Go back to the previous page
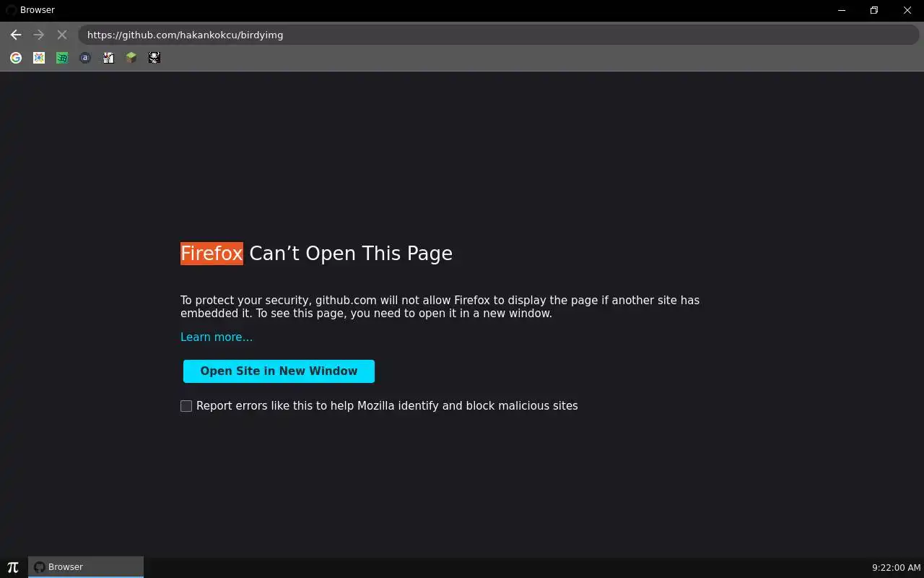Viewport: 924px width, 578px height. [16, 35]
